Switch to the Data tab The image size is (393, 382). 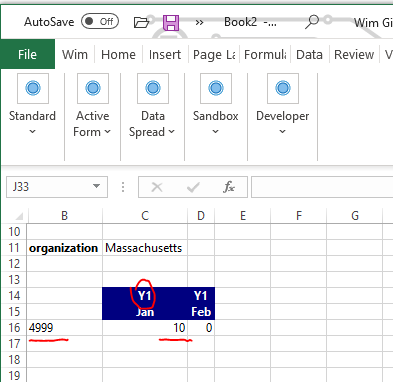pyautogui.click(x=309, y=54)
